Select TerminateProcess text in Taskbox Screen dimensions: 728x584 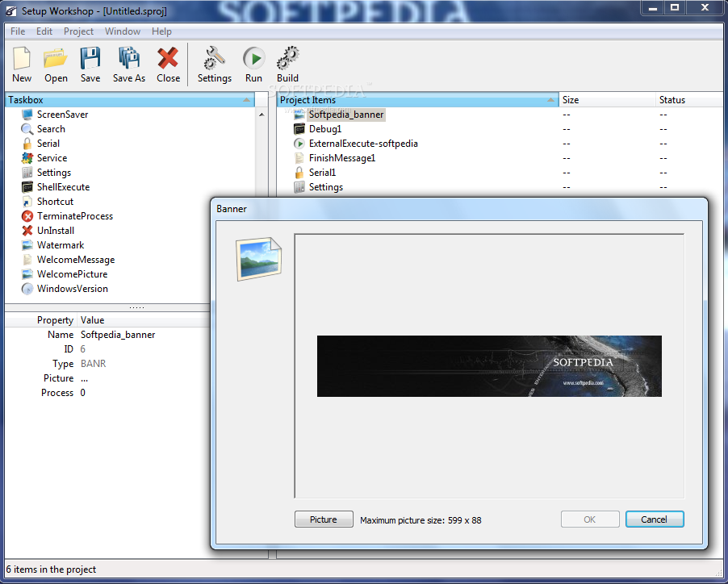(75, 216)
